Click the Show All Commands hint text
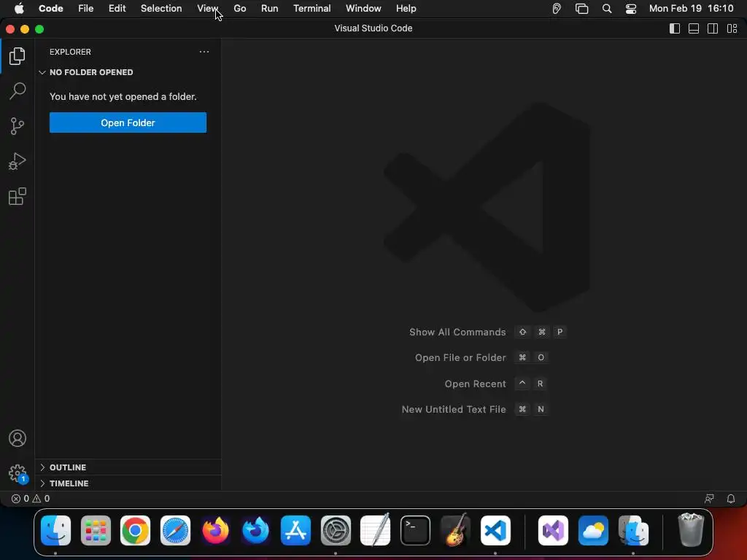This screenshot has height=560, width=747. (x=457, y=332)
